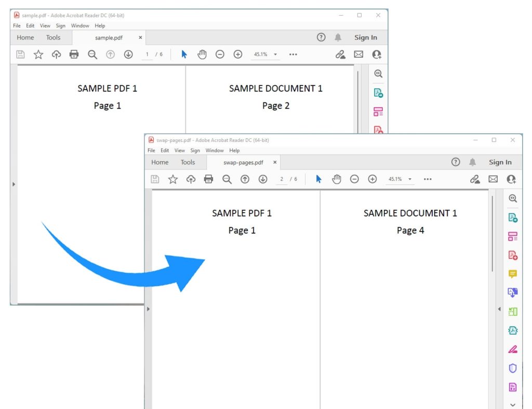Open the Comment tool in right sidebar
This screenshot has height=409, width=532.
pyautogui.click(x=513, y=274)
